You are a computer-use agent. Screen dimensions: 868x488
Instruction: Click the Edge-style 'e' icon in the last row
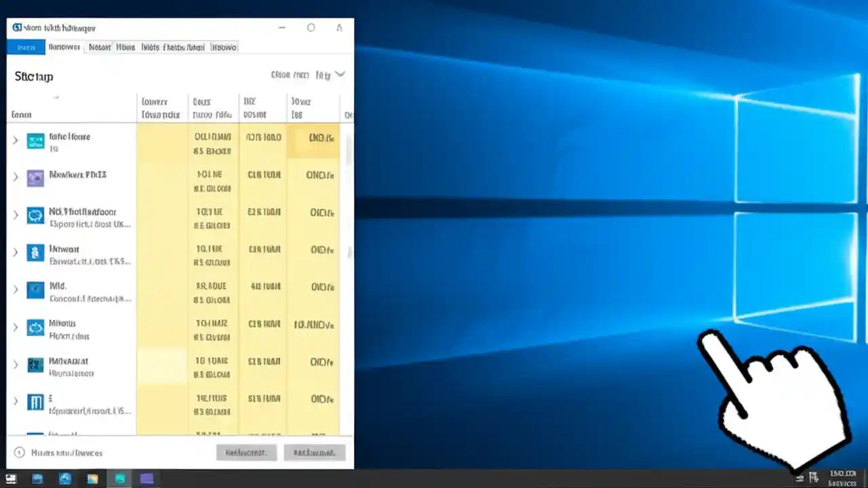35,402
